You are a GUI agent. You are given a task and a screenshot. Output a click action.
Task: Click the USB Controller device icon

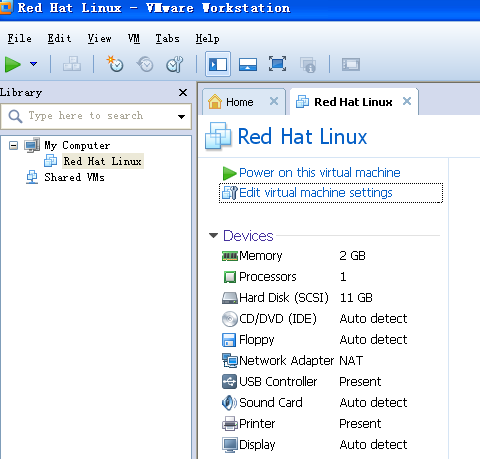(229, 382)
